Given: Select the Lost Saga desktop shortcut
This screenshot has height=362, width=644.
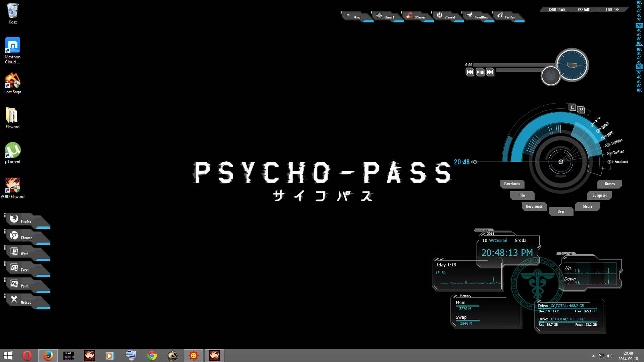Looking at the screenshot, I should pos(12,83).
